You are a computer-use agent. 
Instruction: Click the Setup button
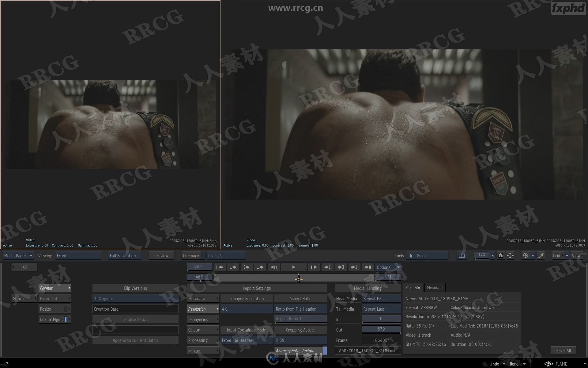(24, 298)
